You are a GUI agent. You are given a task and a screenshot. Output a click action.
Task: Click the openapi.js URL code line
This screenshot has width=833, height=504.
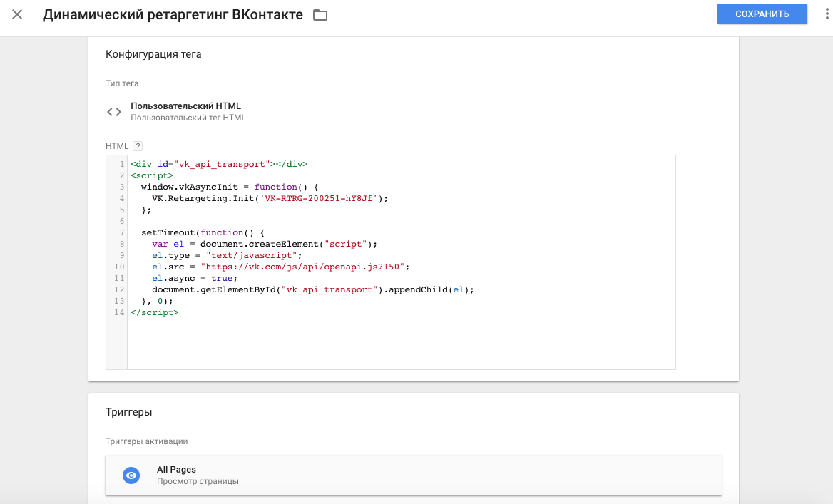point(280,267)
